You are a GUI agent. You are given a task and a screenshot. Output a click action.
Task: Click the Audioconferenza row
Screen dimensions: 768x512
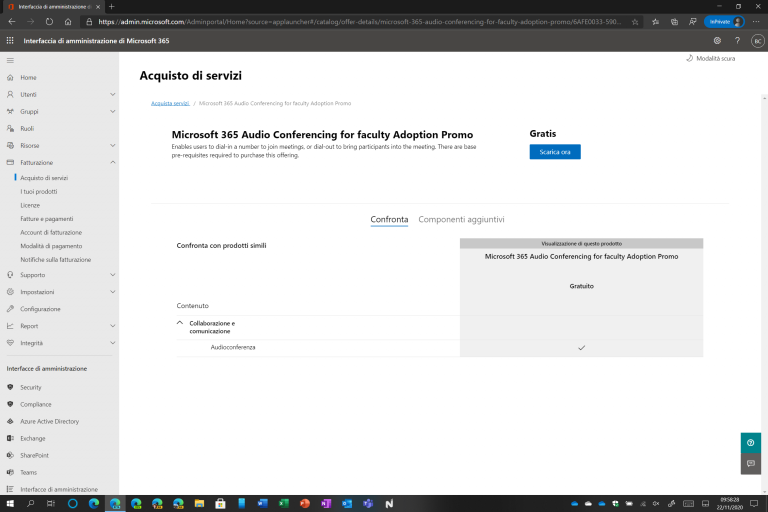[x=439, y=348]
